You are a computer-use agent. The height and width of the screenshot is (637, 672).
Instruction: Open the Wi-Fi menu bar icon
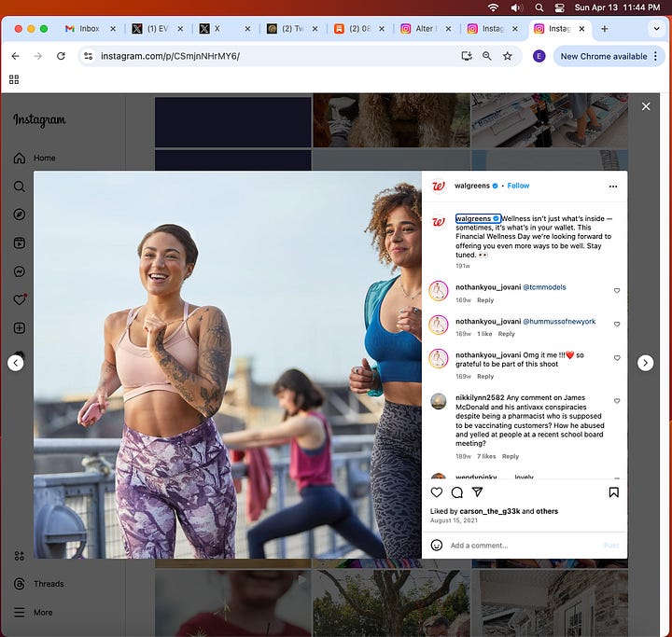click(x=494, y=7)
